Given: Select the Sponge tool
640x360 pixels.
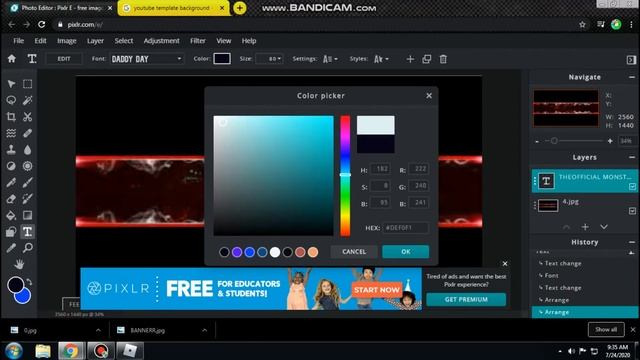Looking at the screenshot, I should point(27,166).
